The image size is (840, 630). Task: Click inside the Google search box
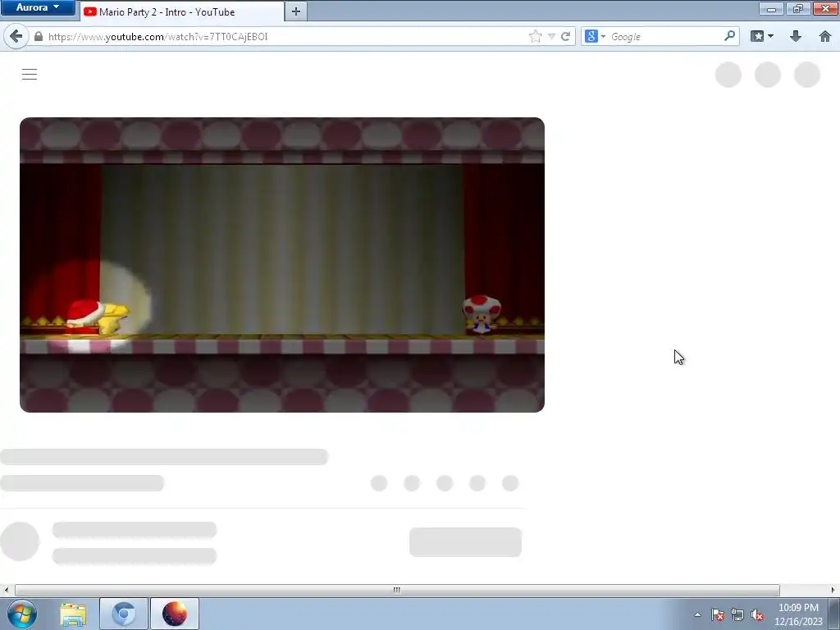coord(664,36)
